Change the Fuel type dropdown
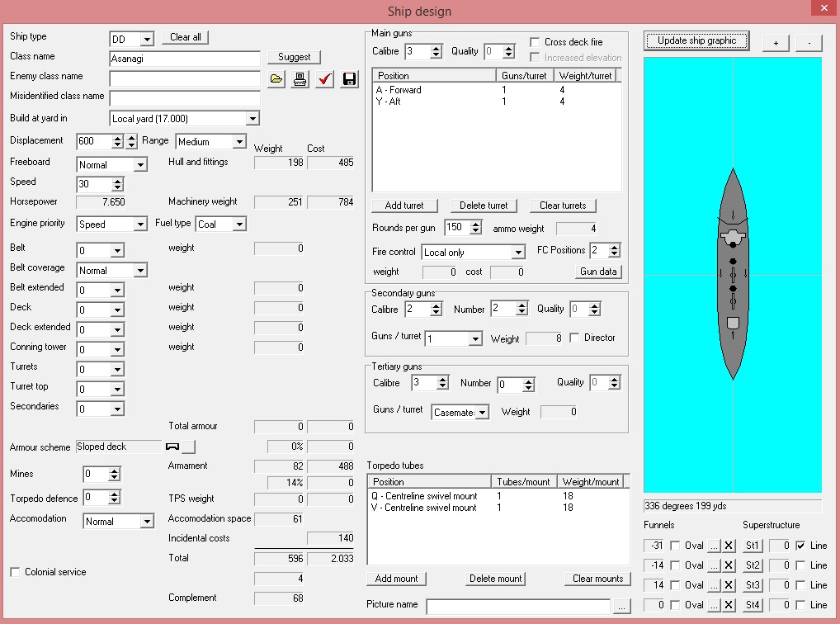The width and height of the screenshot is (840, 624). [x=239, y=224]
